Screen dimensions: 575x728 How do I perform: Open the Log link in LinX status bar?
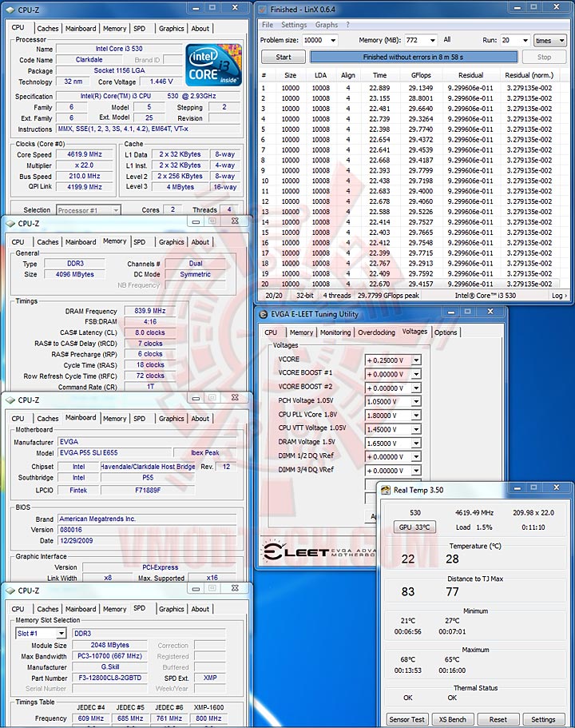click(559, 296)
